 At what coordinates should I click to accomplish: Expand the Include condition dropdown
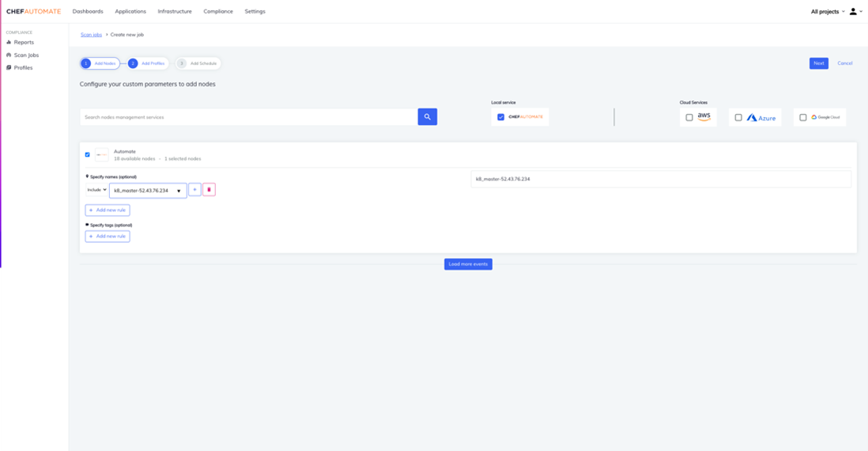coord(96,190)
